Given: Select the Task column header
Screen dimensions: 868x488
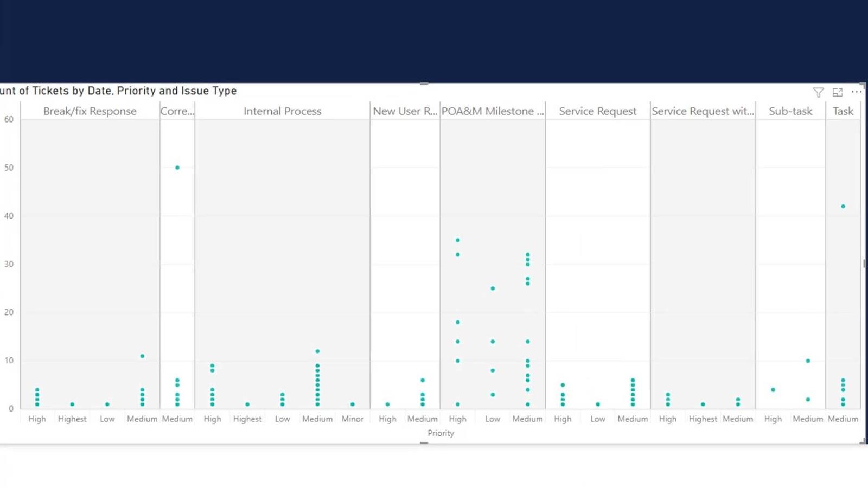Looking at the screenshot, I should click(x=843, y=111).
